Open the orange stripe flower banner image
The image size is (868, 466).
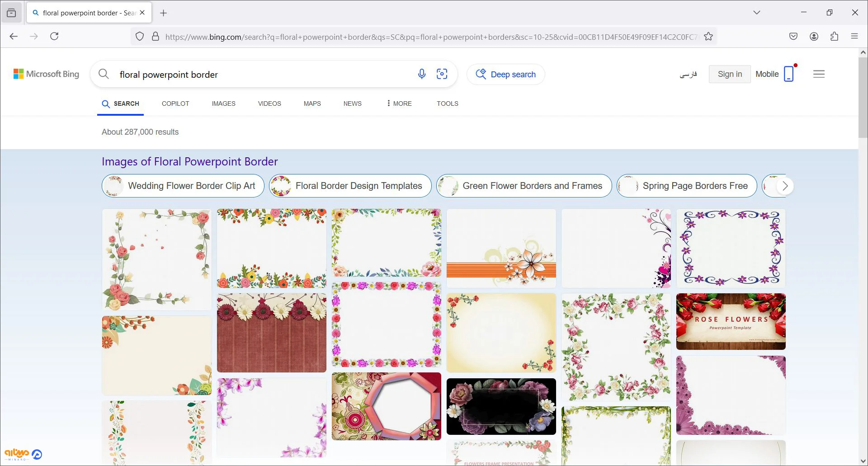tap(501, 248)
